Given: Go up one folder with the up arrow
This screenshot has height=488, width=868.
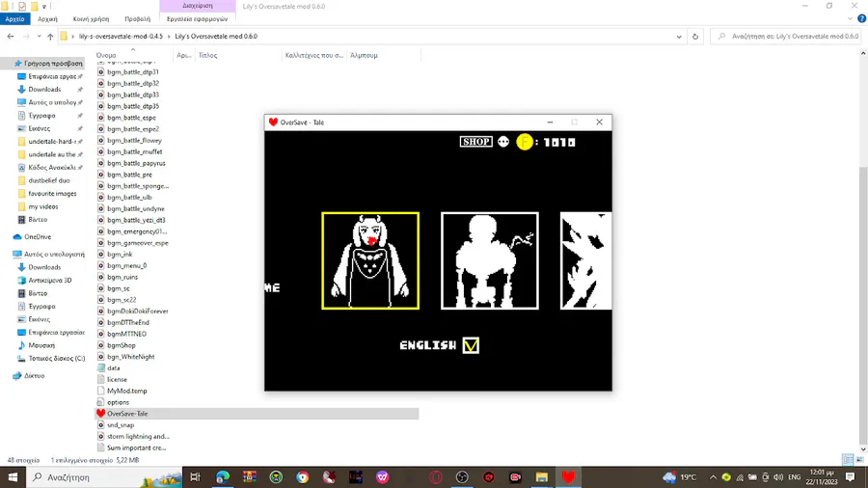Looking at the screenshot, I should pyautogui.click(x=50, y=37).
